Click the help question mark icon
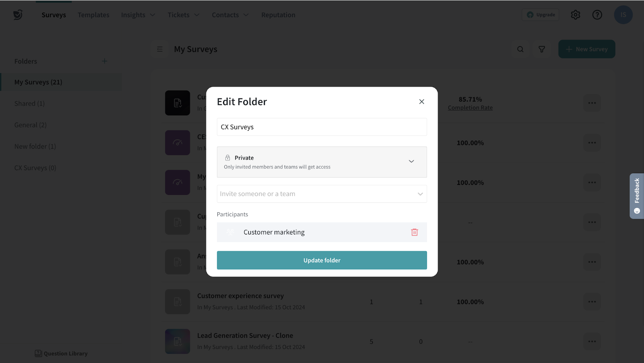Screen dimensions: 644x363 [597, 15]
